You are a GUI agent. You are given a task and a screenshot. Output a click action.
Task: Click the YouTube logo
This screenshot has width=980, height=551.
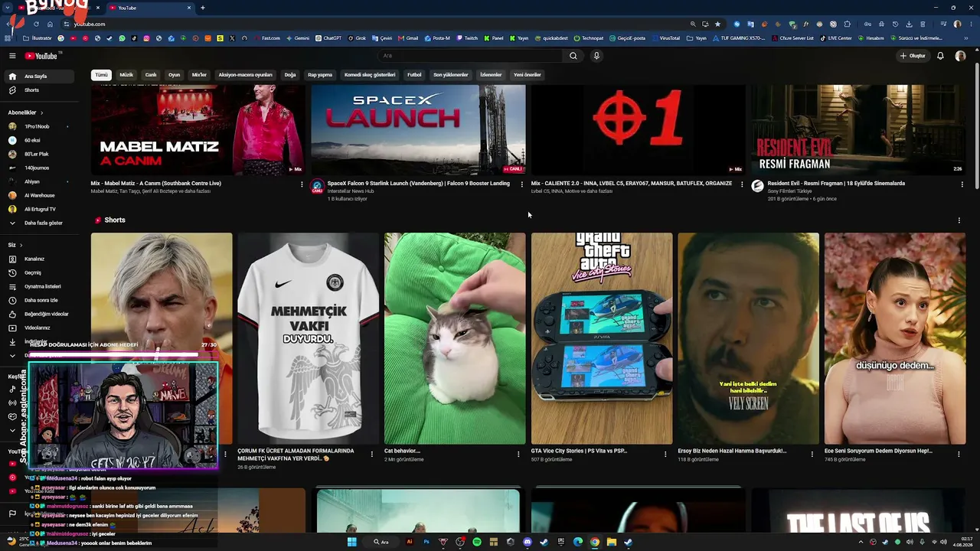pyautogui.click(x=41, y=56)
